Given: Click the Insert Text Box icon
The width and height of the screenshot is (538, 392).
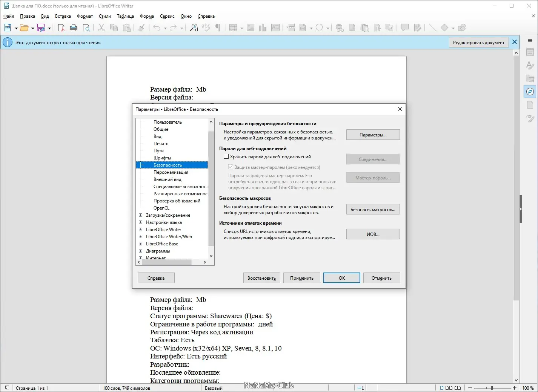Looking at the screenshot, I should [x=275, y=28].
